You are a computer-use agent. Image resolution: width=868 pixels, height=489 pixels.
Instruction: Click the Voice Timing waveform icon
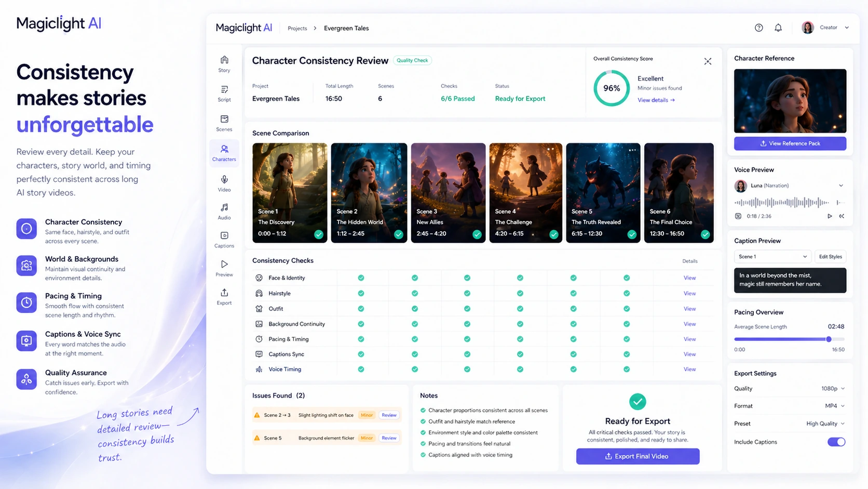coord(259,369)
